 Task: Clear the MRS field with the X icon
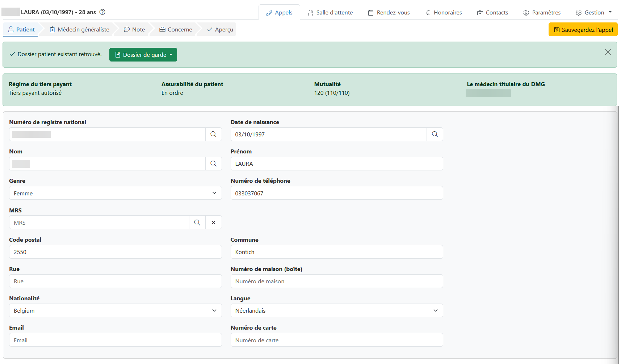coord(214,223)
